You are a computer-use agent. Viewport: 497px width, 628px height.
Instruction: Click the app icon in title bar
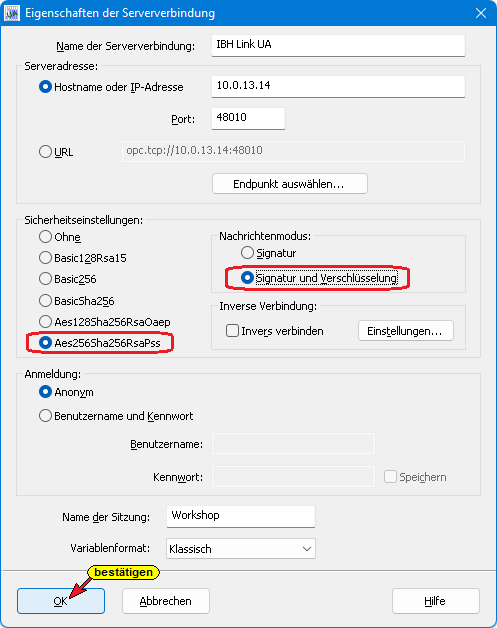[x=12, y=13]
